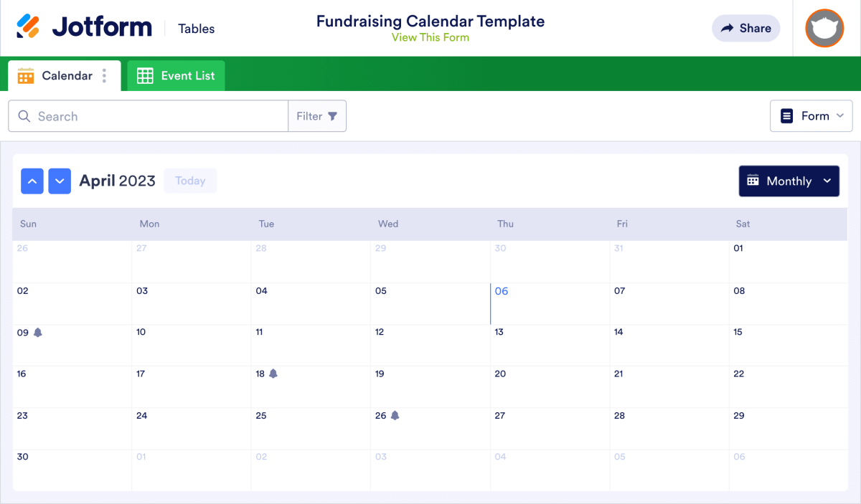Open the Monthly view dropdown
861x504 pixels.
[789, 181]
